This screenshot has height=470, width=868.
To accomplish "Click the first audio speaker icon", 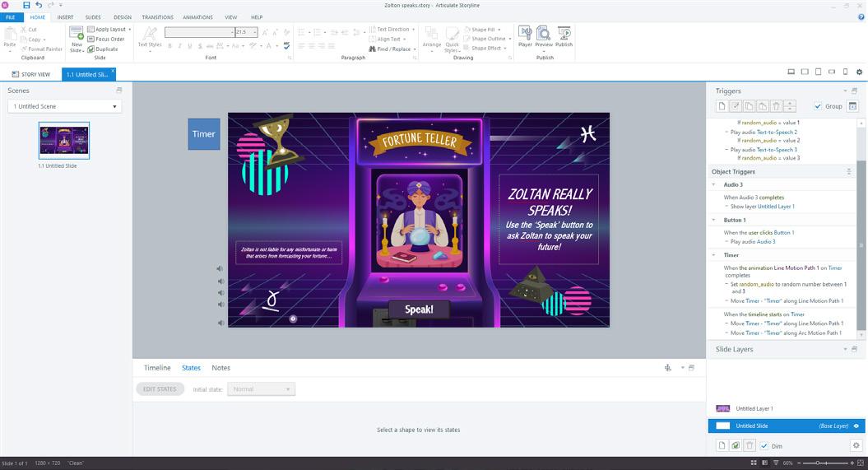I will [x=220, y=268].
